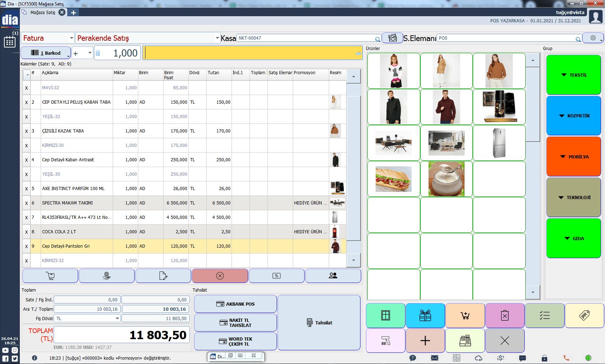Click the percent discount icon button

point(276,276)
